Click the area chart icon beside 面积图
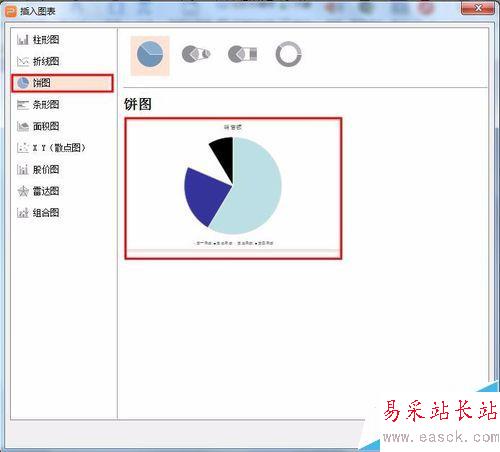This screenshot has height=452, width=500. [x=23, y=126]
